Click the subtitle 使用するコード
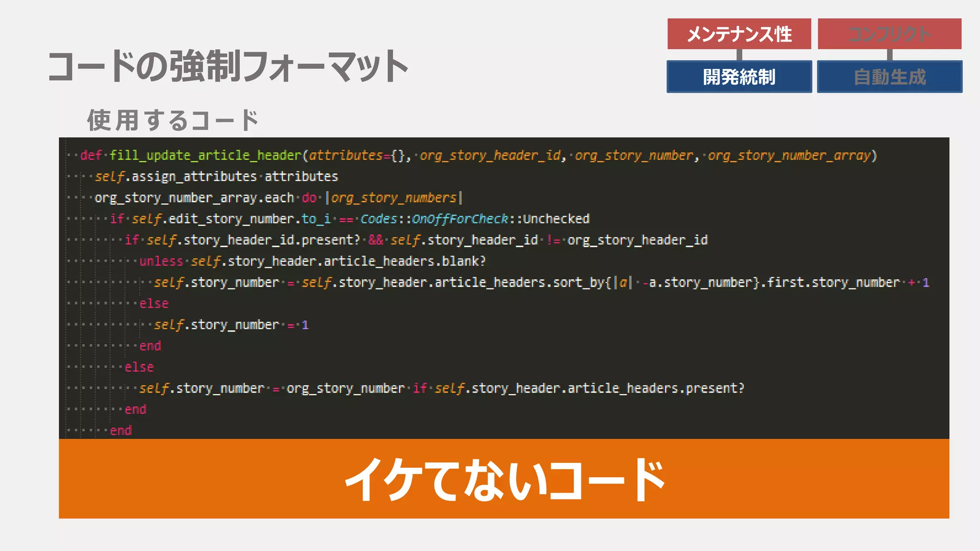980x551 pixels. (173, 120)
